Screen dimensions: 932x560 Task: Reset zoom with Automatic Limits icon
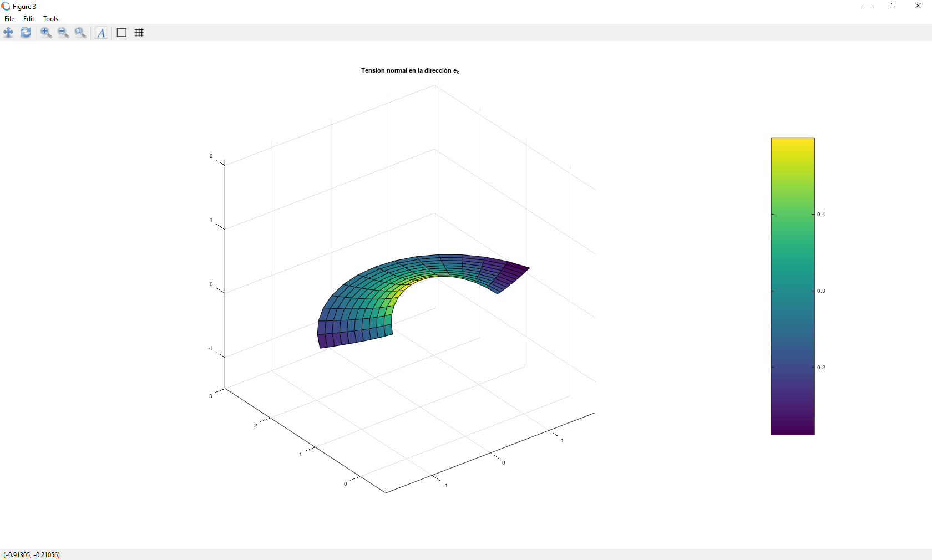click(80, 33)
